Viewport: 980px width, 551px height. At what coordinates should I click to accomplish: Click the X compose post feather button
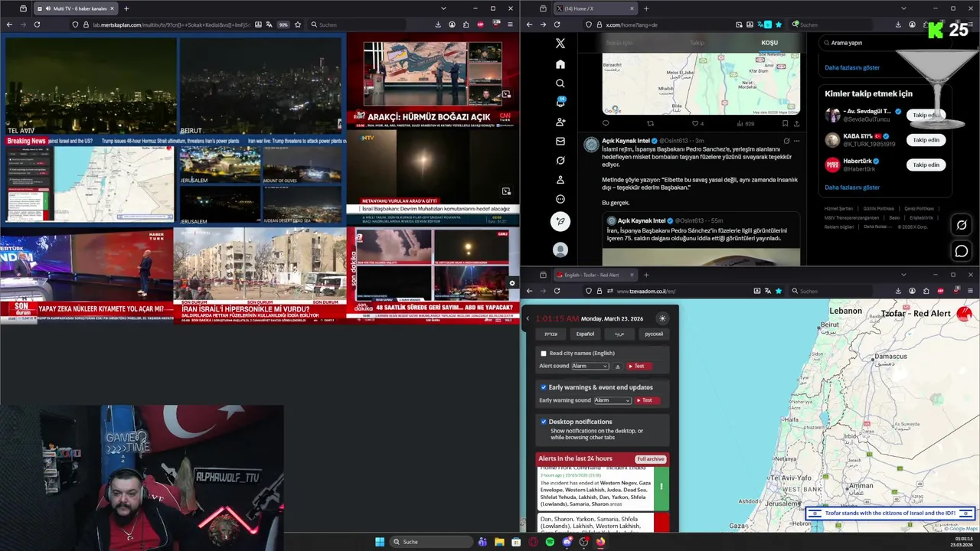pyautogui.click(x=560, y=221)
